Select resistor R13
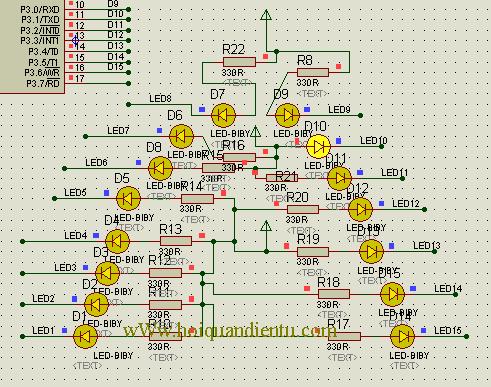Screen dimensions: 491x387 click(x=176, y=241)
